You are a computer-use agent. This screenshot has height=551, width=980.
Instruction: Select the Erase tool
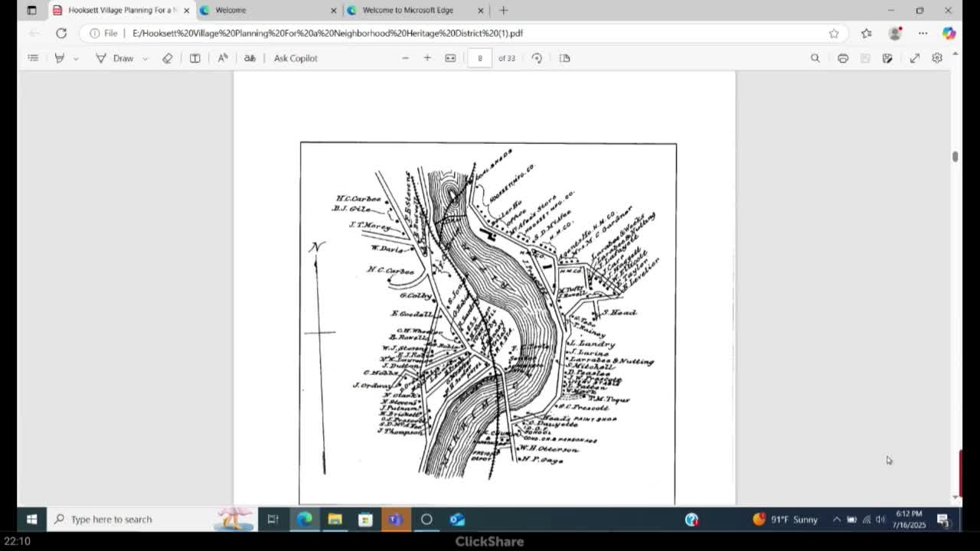click(168, 58)
